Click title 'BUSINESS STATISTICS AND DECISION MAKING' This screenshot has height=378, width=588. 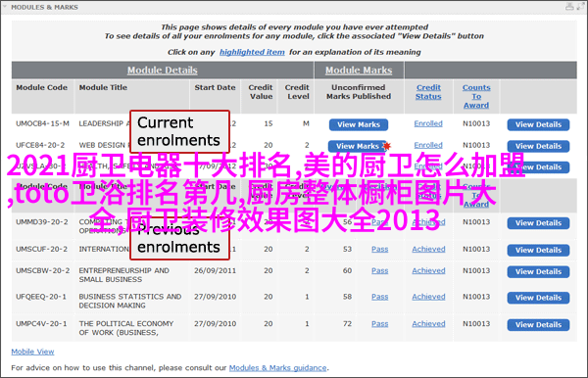click(129, 301)
